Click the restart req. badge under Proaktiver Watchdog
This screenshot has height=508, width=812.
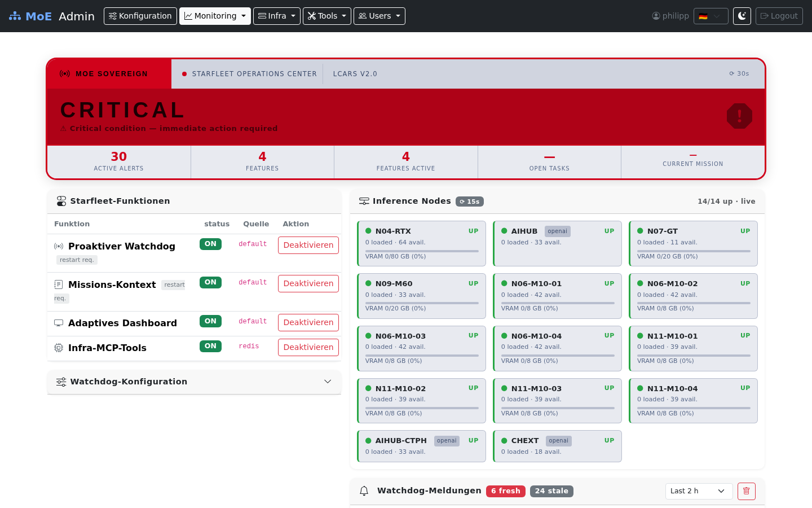click(77, 260)
